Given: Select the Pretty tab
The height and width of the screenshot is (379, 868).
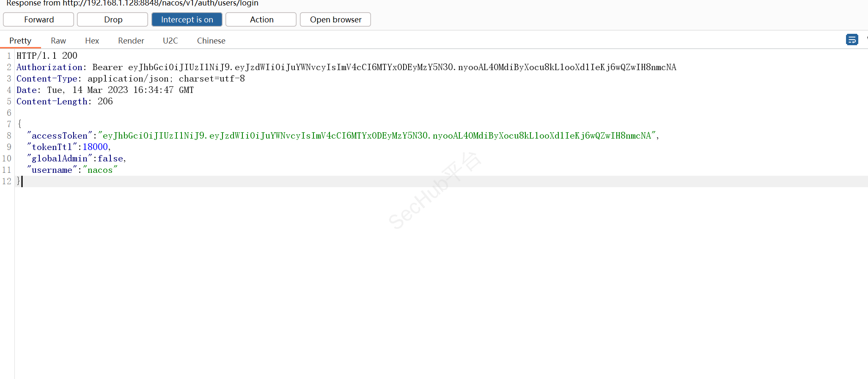Looking at the screenshot, I should (x=20, y=41).
